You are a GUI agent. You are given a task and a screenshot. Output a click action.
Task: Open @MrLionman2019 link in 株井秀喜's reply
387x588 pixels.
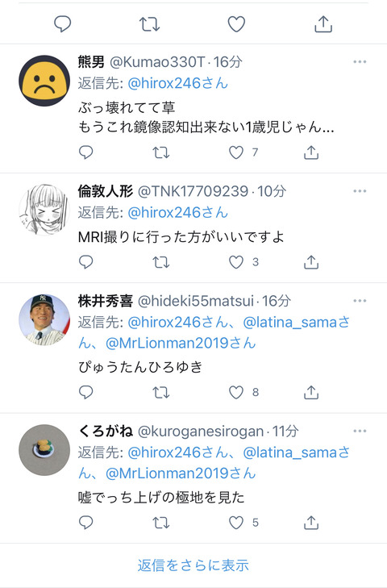(x=181, y=343)
